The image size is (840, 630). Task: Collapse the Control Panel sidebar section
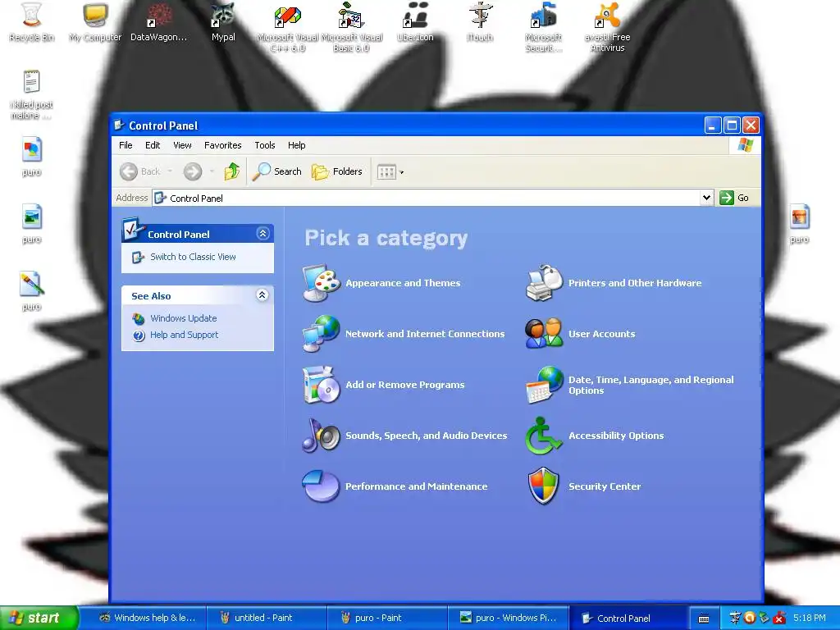click(262, 234)
